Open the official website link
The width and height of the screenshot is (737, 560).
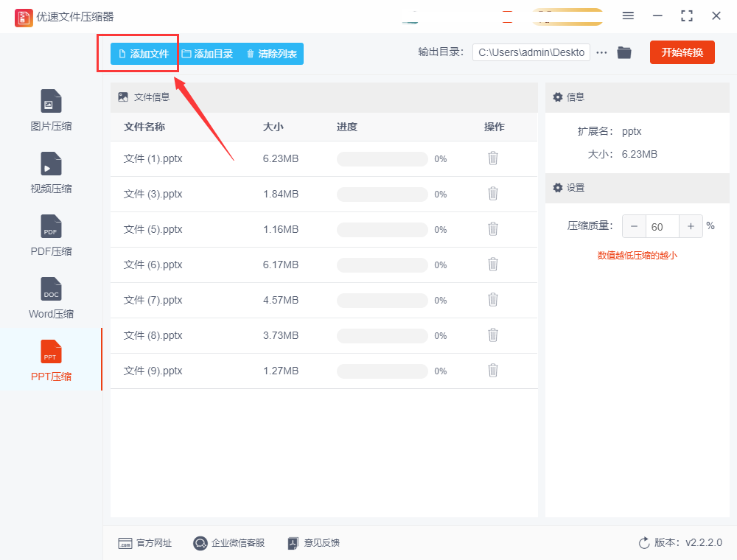click(x=144, y=543)
